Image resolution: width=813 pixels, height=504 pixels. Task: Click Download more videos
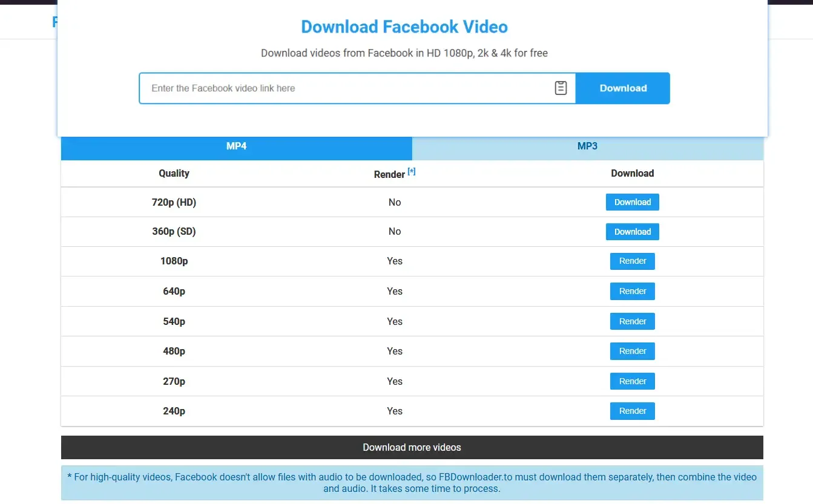(x=412, y=447)
